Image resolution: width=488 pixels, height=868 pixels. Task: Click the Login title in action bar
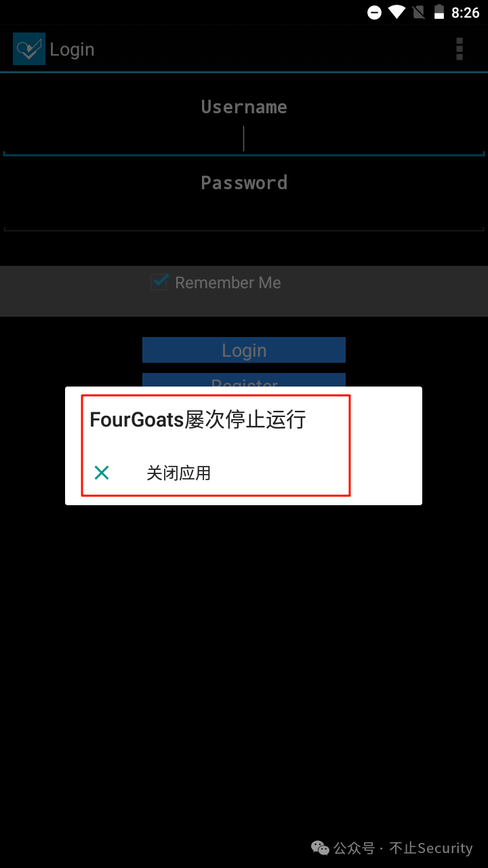point(72,50)
